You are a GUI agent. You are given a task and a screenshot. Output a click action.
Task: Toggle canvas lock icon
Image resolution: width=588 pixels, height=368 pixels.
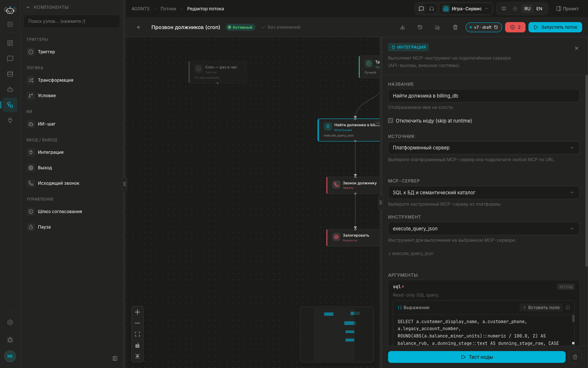pyautogui.click(x=137, y=345)
